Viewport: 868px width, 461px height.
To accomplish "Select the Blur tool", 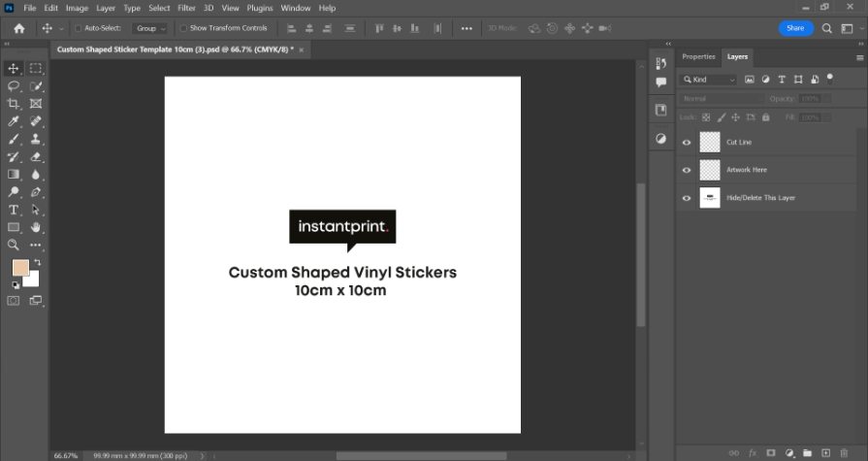I will (36, 175).
